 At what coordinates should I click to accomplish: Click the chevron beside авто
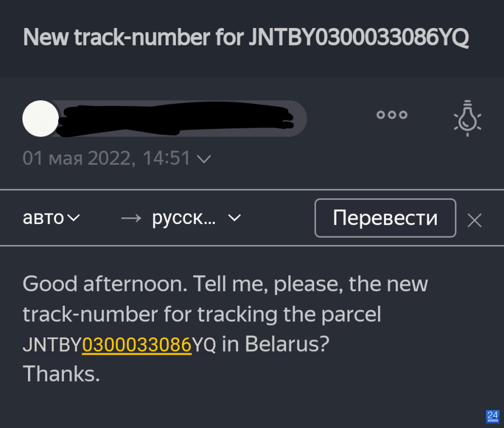[x=73, y=218]
